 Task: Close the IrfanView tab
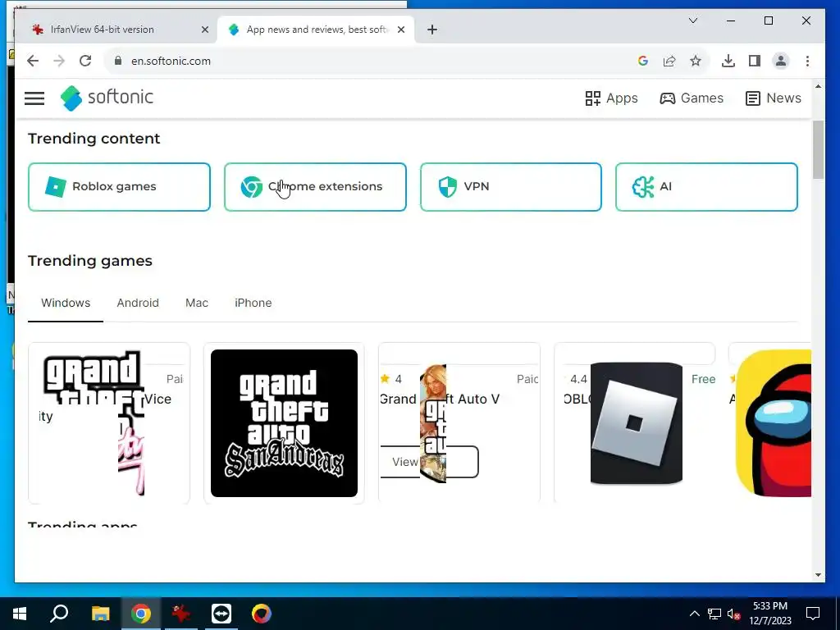204,30
